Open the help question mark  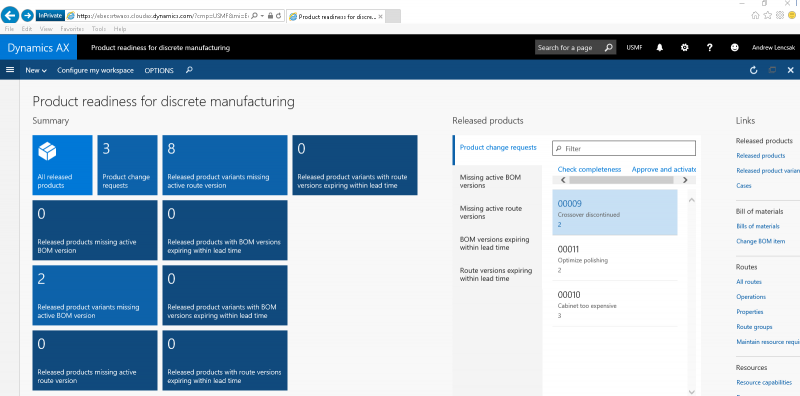[x=709, y=47]
